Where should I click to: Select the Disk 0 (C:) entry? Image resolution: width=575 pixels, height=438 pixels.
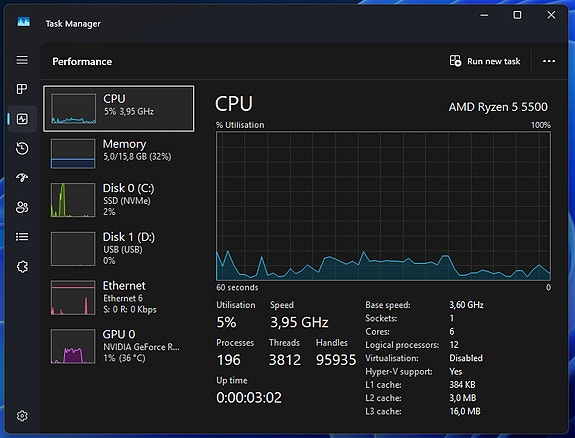[x=118, y=200]
